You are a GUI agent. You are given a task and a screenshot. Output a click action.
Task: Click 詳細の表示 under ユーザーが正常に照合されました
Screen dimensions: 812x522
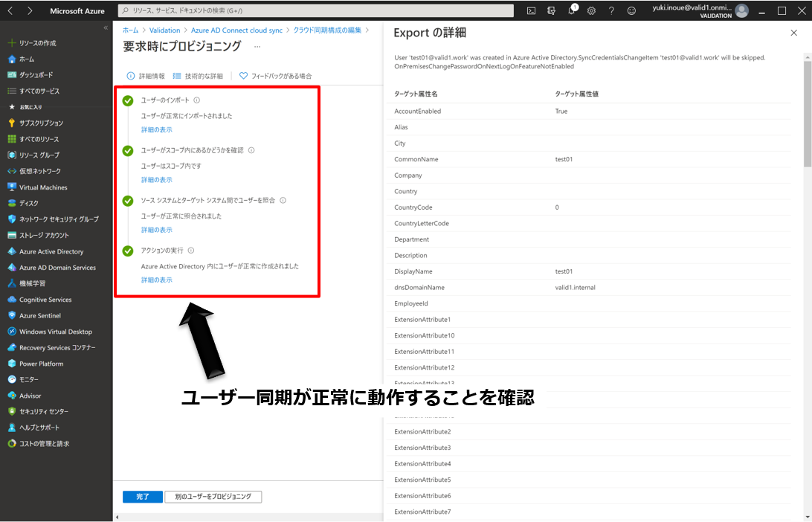pos(157,230)
